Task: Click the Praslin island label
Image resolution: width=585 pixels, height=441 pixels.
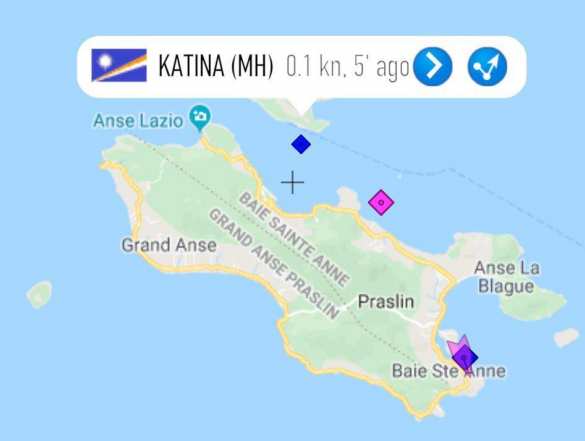Action: click(x=386, y=301)
